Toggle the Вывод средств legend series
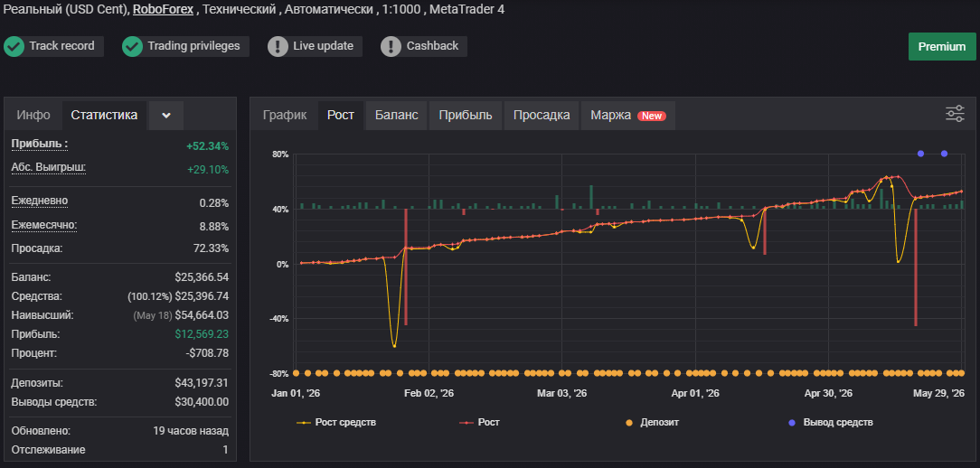 coord(829,423)
